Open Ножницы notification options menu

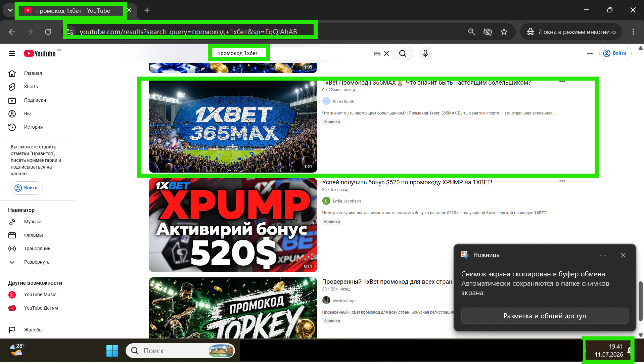(603, 255)
